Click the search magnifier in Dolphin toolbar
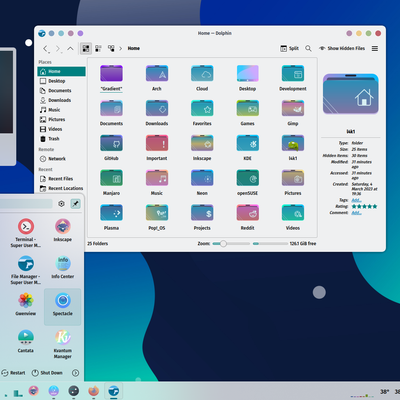The width and height of the screenshot is (400, 400). (308, 48)
